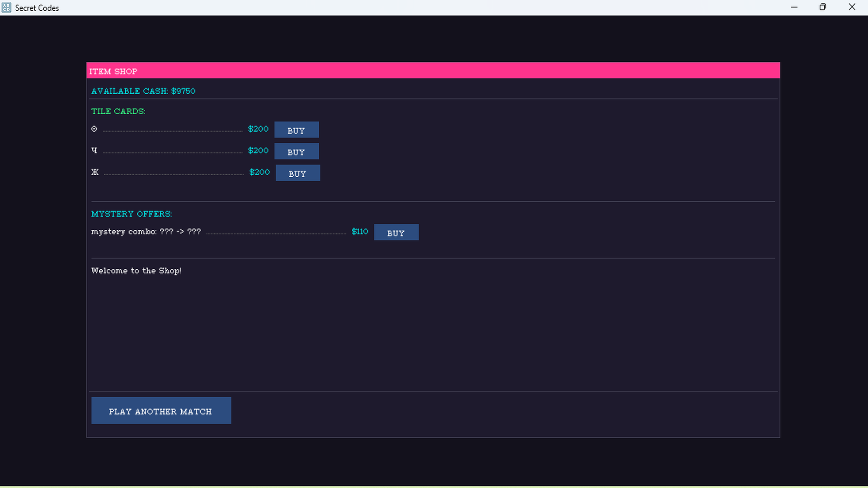Viewport: 868px width, 488px height.
Task: Click the $200 price of the Ж card
Action: pos(259,172)
